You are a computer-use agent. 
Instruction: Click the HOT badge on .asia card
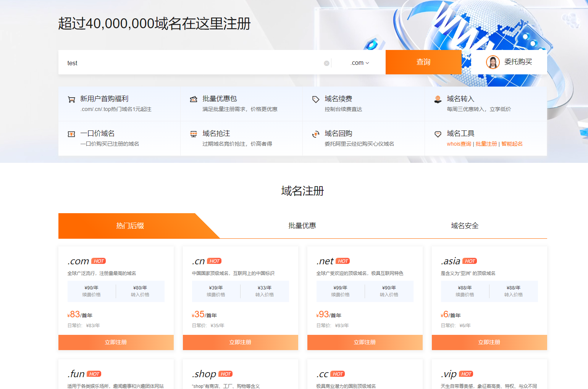tap(470, 261)
